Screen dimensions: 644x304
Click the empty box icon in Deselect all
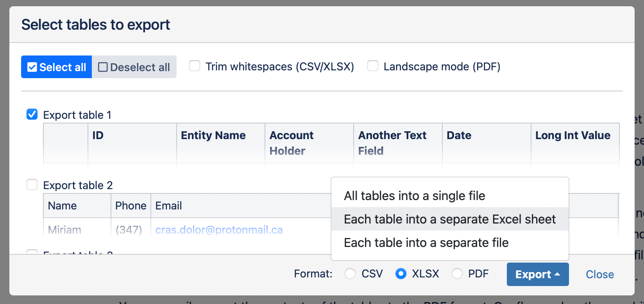[x=103, y=67]
